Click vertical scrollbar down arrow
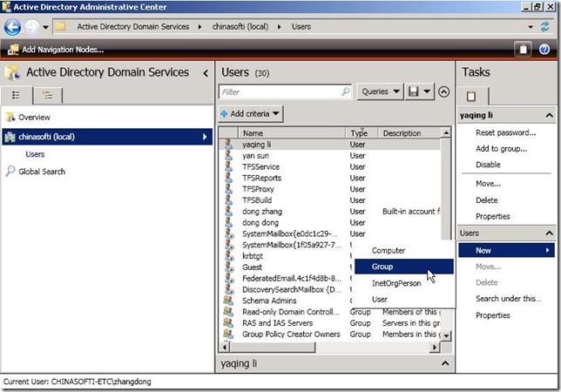Image resolution: width=561 pixels, height=392 pixels. pos(446,336)
